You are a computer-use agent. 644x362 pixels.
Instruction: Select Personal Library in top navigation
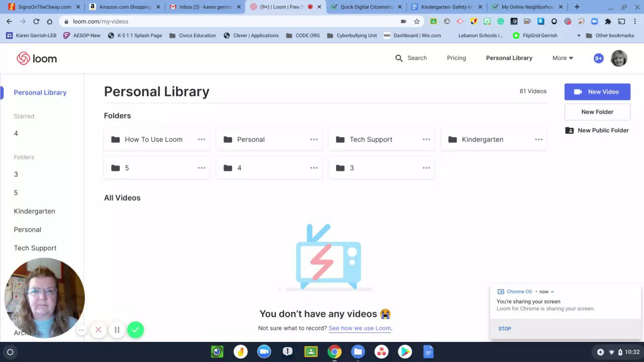(x=509, y=58)
